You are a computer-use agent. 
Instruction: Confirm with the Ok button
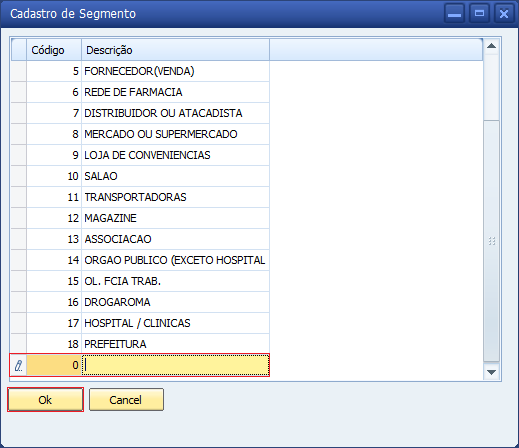(45, 400)
